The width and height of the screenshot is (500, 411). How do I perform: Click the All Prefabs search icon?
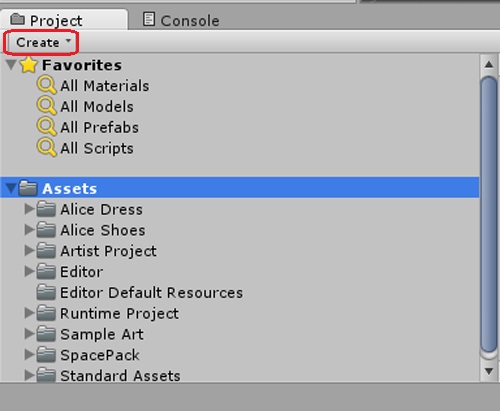click(x=46, y=127)
